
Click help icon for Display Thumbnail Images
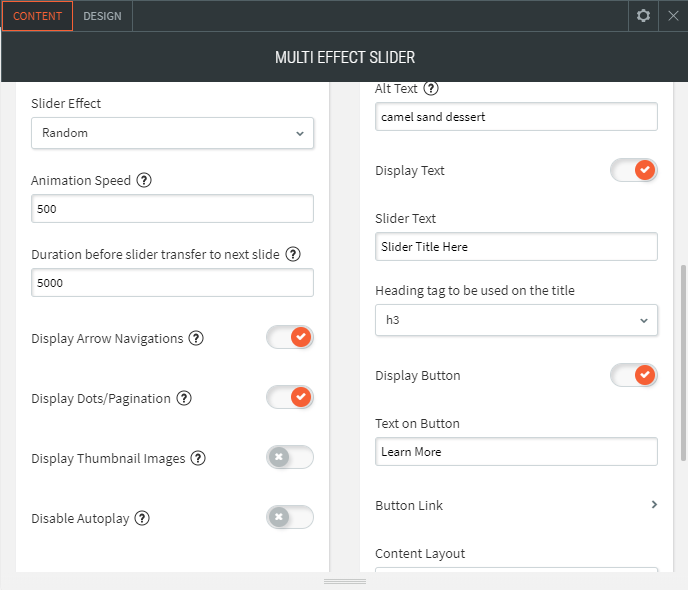click(x=198, y=458)
